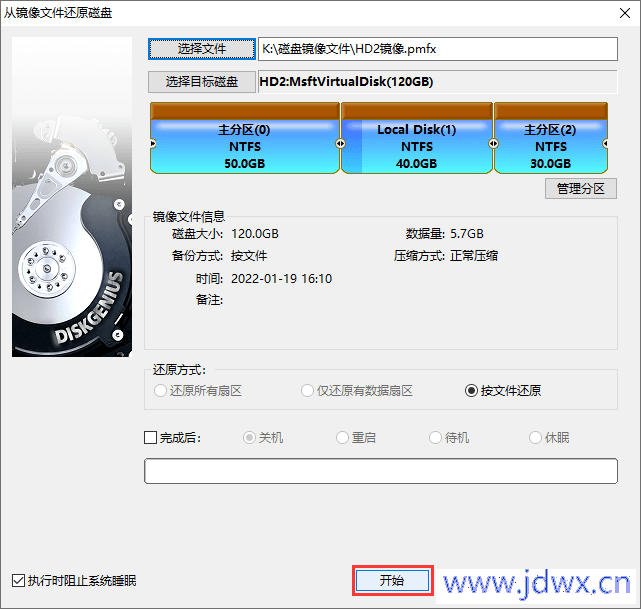This screenshot has width=641, height=609.
Task: Click the 选择文件 button
Action: (x=202, y=49)
